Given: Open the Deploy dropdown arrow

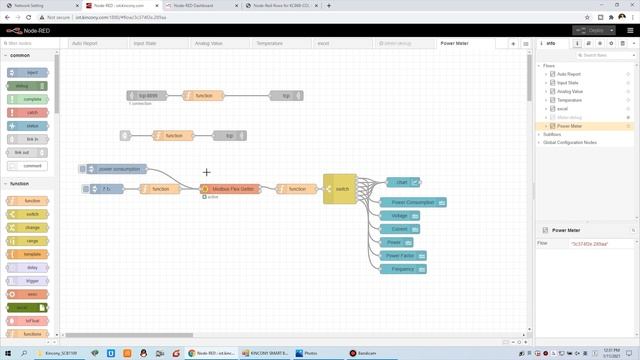Looking at the screenshot, I should [611, 31].
